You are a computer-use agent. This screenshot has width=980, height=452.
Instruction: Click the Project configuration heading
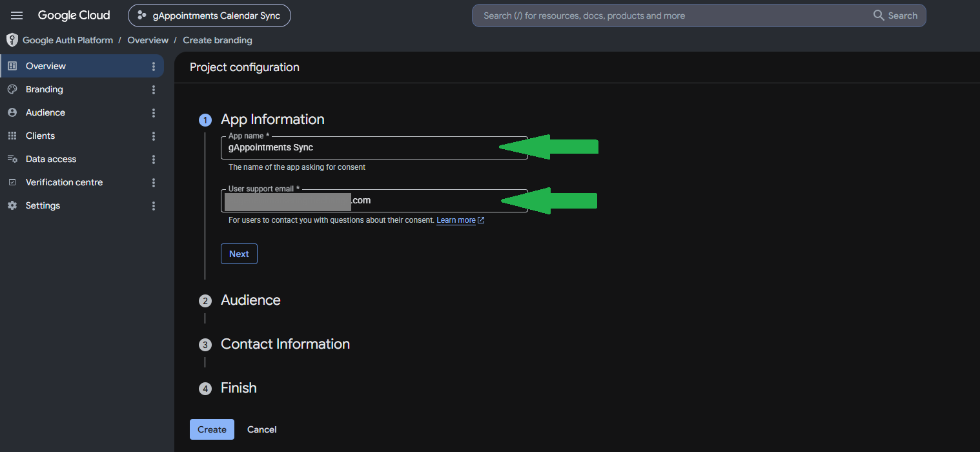coord(245,67)
